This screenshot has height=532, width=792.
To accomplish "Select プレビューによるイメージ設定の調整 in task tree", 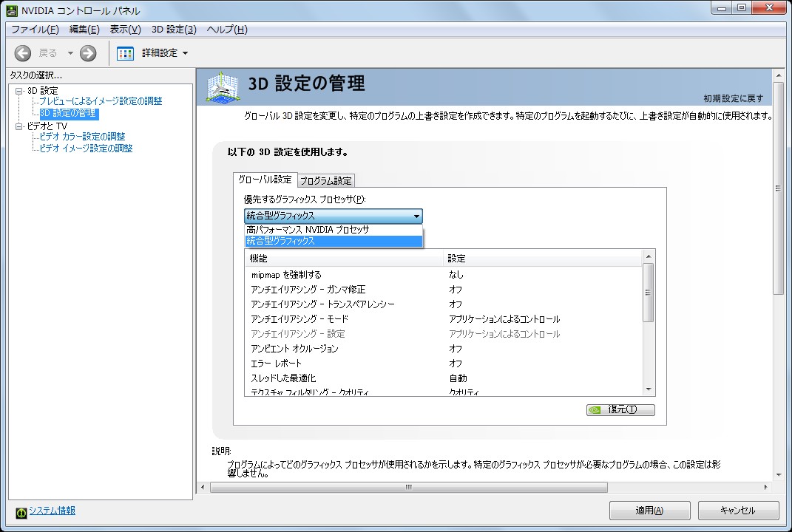I will (101, 101).
